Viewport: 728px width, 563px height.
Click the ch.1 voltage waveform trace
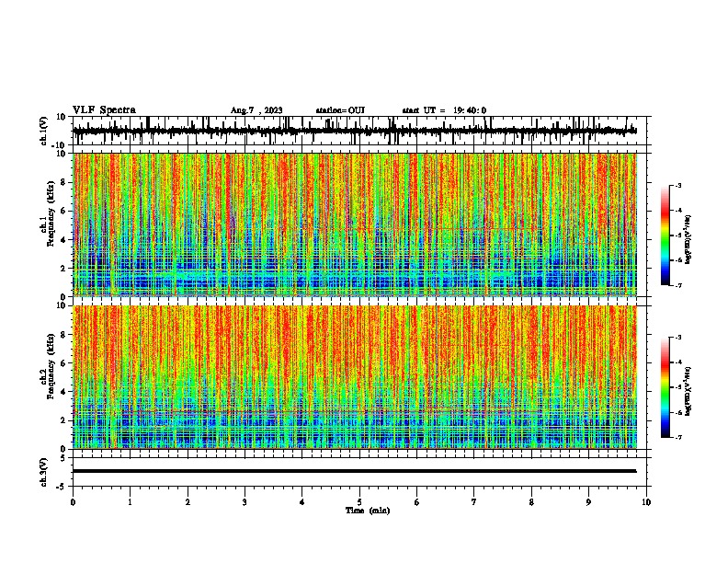(354, 131)
